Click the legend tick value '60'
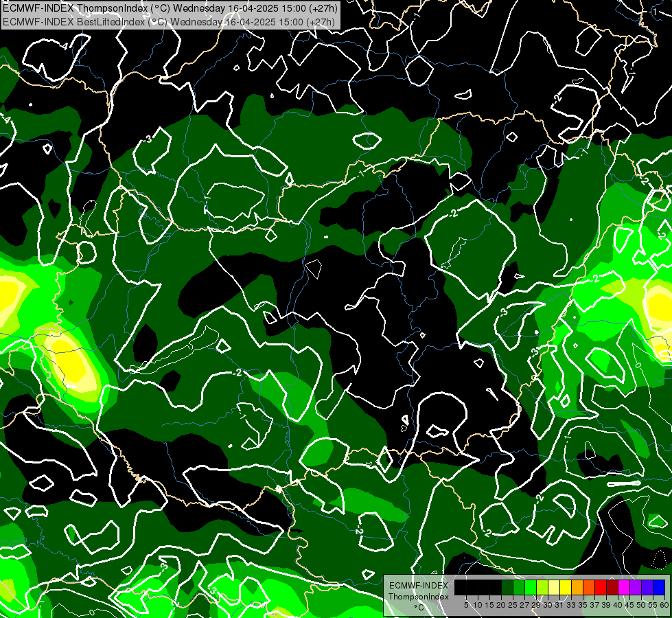The height and width of the screenshot is (618, 672). coord(664,605)
